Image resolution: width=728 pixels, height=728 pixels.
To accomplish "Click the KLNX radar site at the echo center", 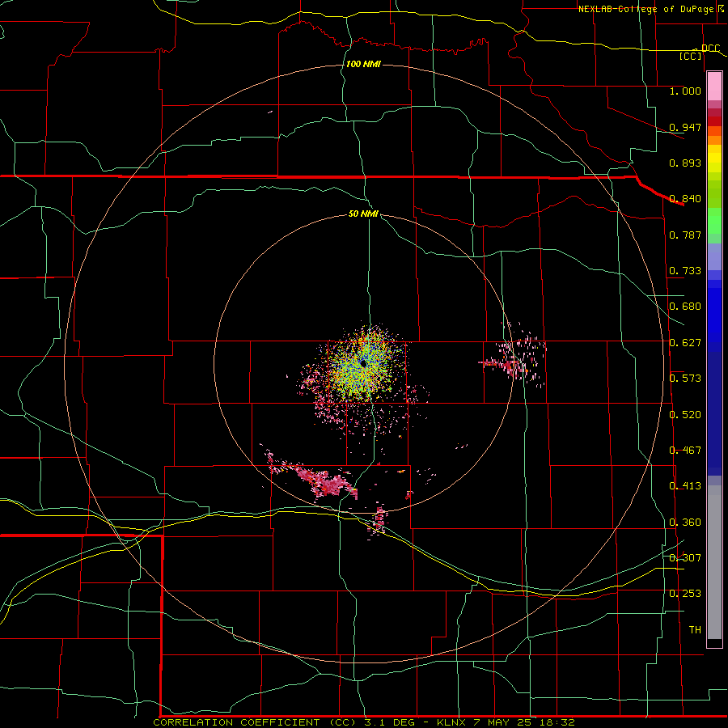I will 363,363.
